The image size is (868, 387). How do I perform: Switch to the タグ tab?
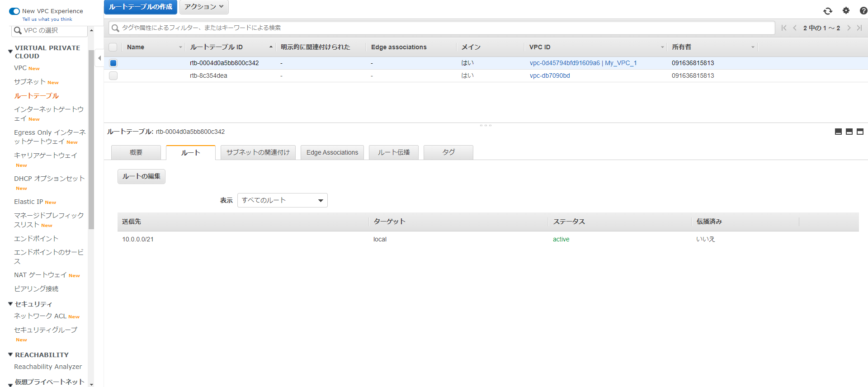point(448,152)
